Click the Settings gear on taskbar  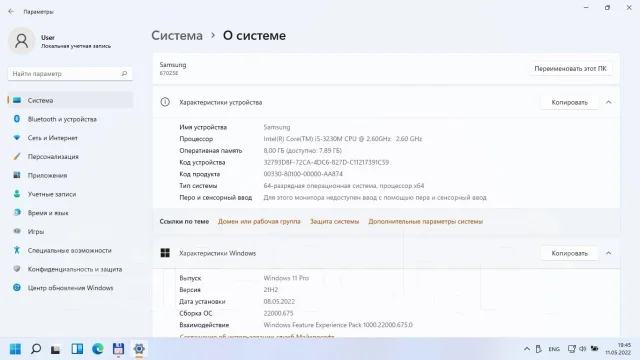pos(139,349)
